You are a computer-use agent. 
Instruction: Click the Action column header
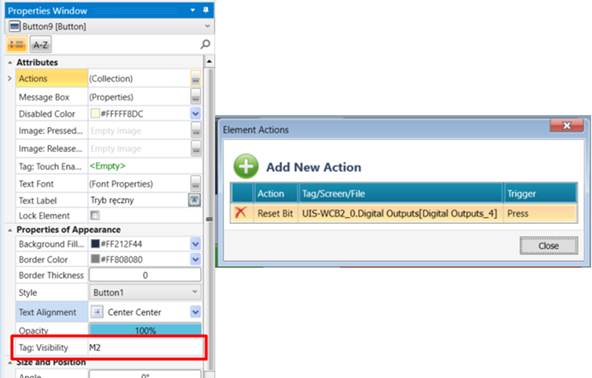point(276,193)
